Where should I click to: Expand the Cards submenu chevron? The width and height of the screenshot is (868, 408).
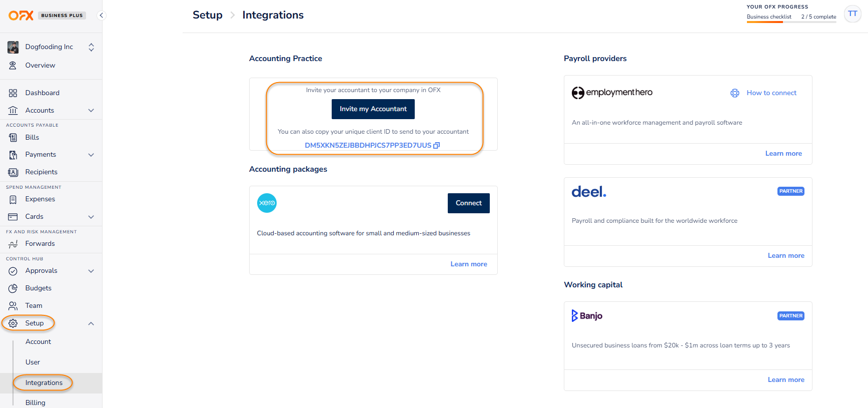[91, 217]
